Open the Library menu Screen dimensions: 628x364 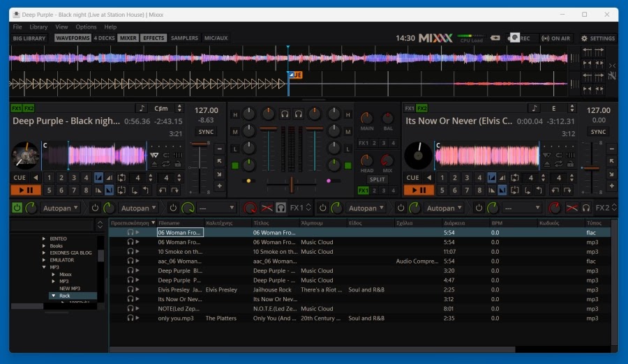click(38, 26)
